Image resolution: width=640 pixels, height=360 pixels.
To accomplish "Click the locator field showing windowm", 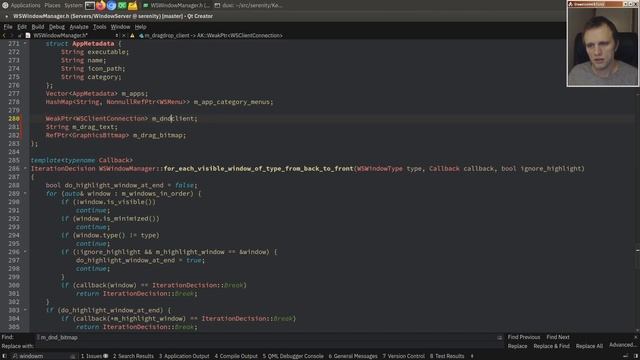I will [43, 356].
